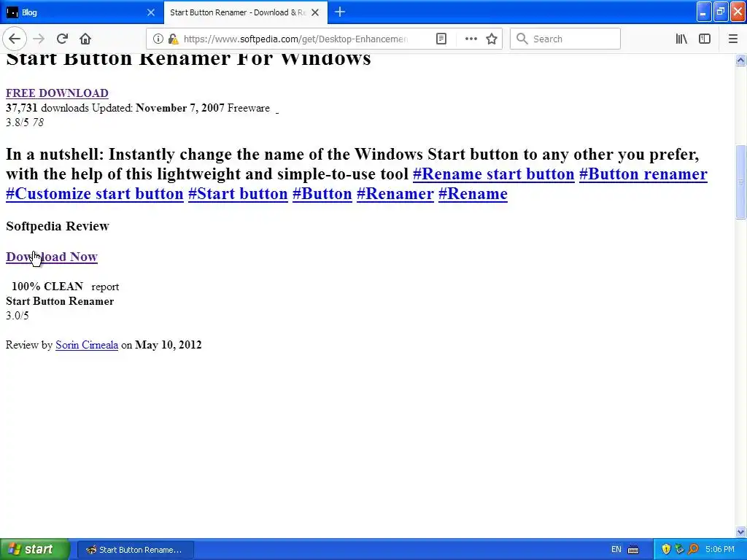747x560 pixels.
Task: Open the Firefox hamburger menu
Action: click(732, 39)
